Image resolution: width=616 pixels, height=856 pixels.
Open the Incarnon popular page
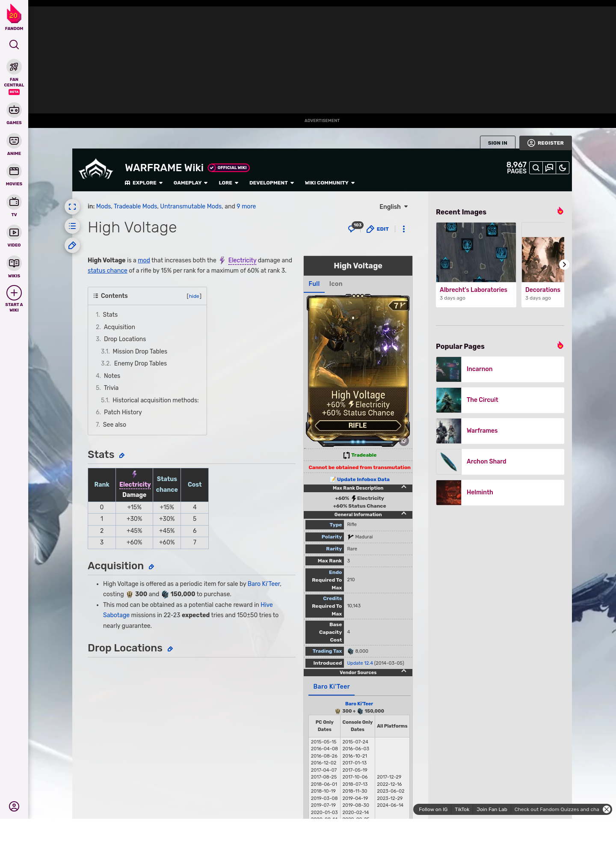pos(500,369)
